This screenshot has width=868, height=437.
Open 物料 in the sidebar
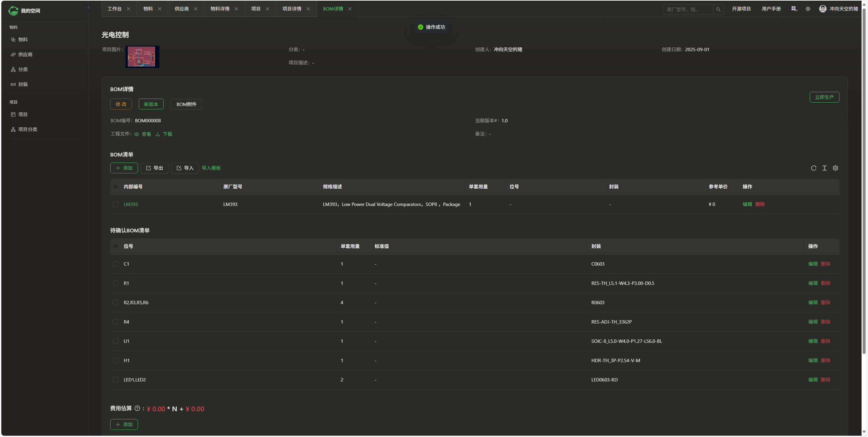click(x=23, y=40)
